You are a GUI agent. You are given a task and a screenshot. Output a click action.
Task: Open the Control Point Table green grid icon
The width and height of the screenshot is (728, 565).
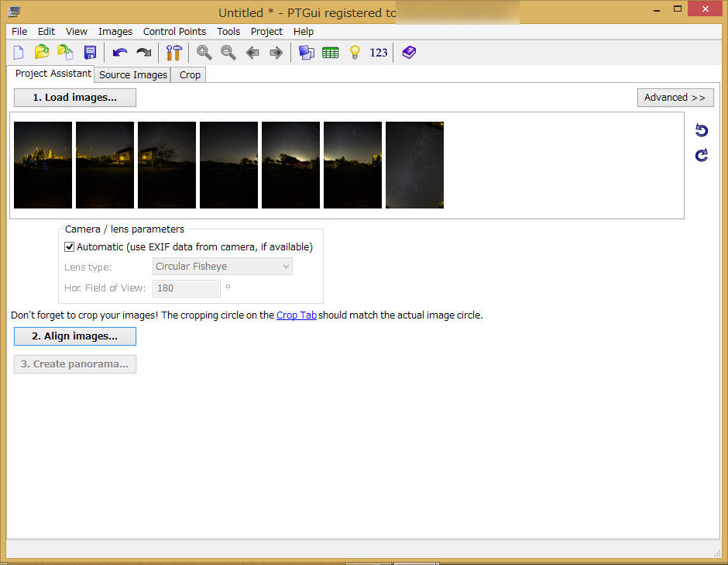(x=331, y=53)
